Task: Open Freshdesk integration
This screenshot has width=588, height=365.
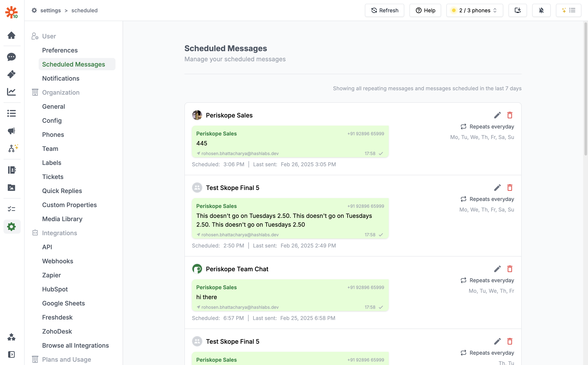Action: pyautogui.click(x=58, y=317)
